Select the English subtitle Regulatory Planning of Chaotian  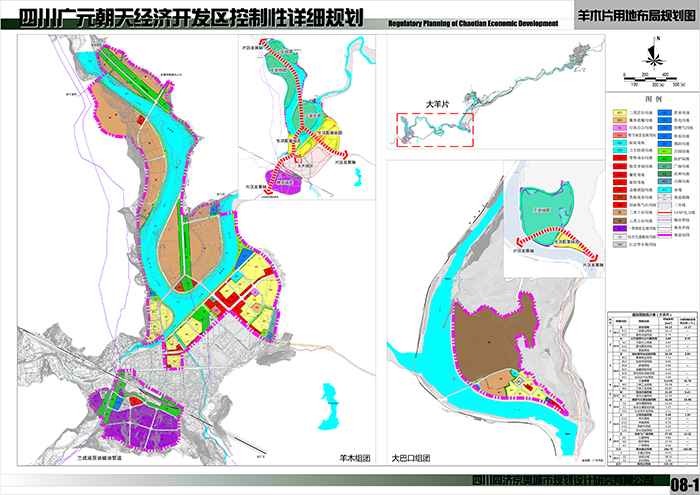click(x=473, y=24)
